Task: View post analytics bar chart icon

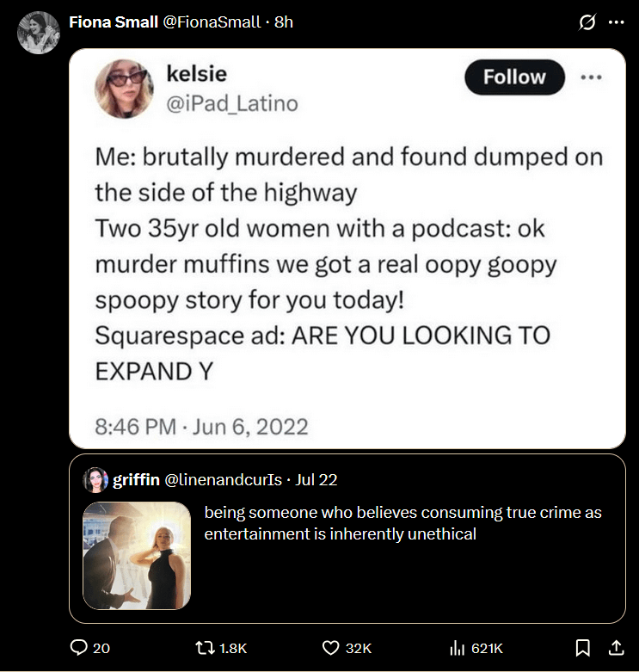Action: point(457,648)
